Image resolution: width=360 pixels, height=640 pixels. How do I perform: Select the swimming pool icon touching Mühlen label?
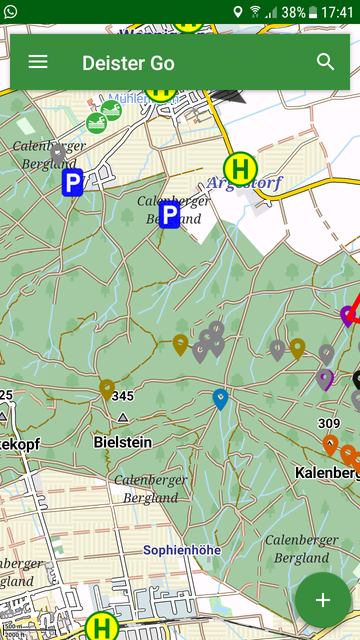[111, 110]
